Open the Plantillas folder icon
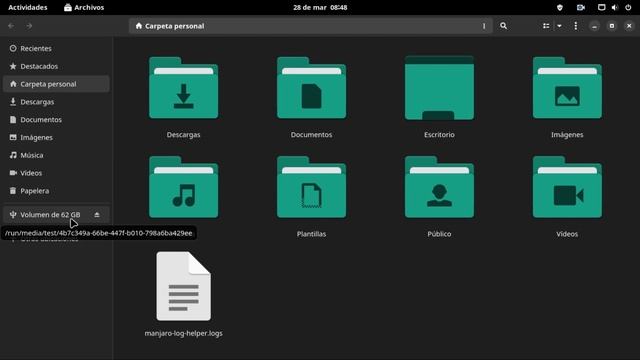 coord(311,187)
